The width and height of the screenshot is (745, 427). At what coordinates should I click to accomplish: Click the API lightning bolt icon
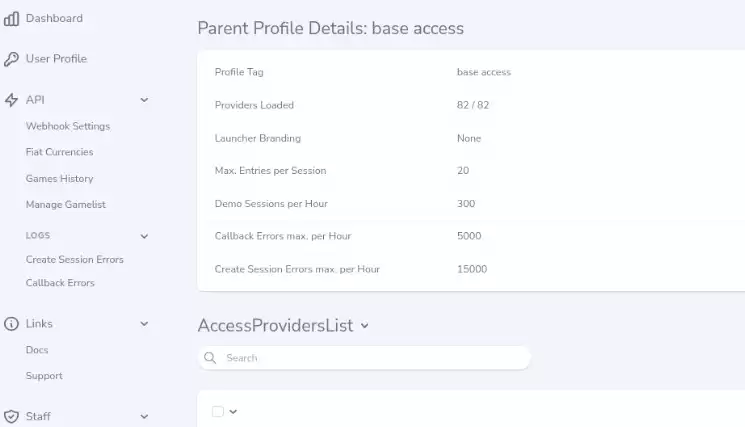coord(11,100)
